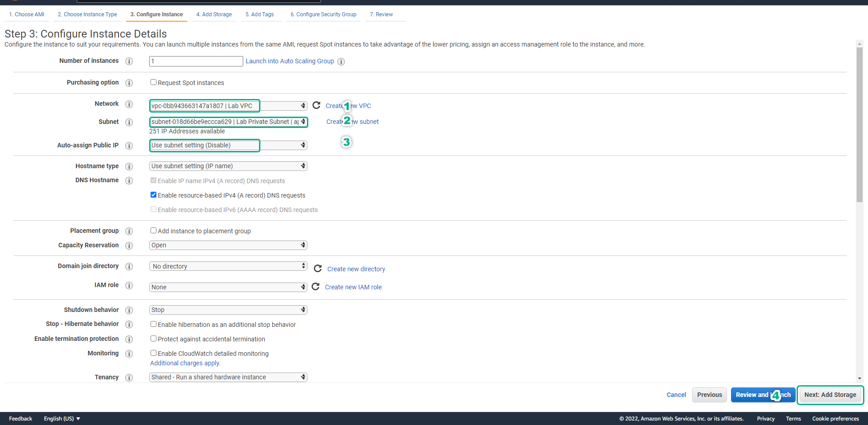
Task: Click the info icon beside Shutdown behavior
Action: point(129,310)
